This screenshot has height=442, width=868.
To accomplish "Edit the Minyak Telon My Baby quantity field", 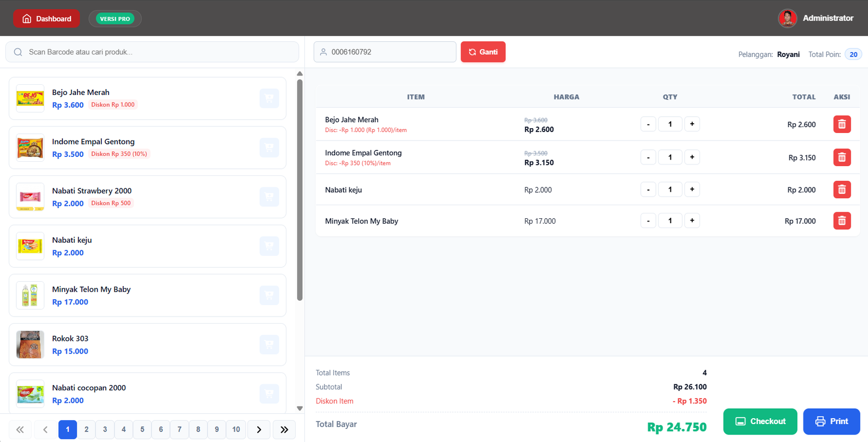I will click(x=670, y=221).
